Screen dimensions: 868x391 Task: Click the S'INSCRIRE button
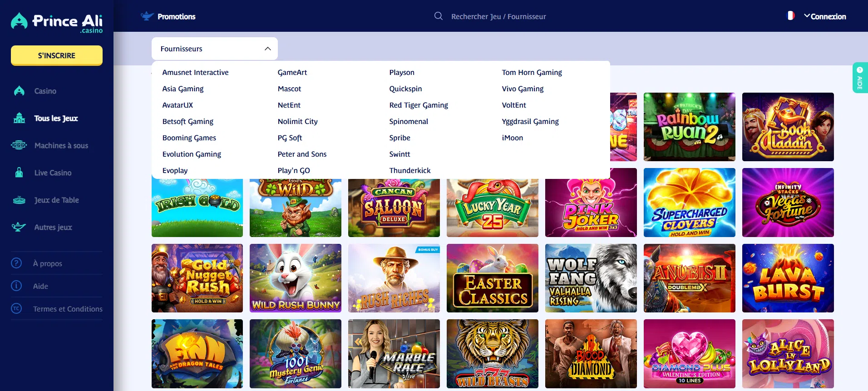(57, 55)
